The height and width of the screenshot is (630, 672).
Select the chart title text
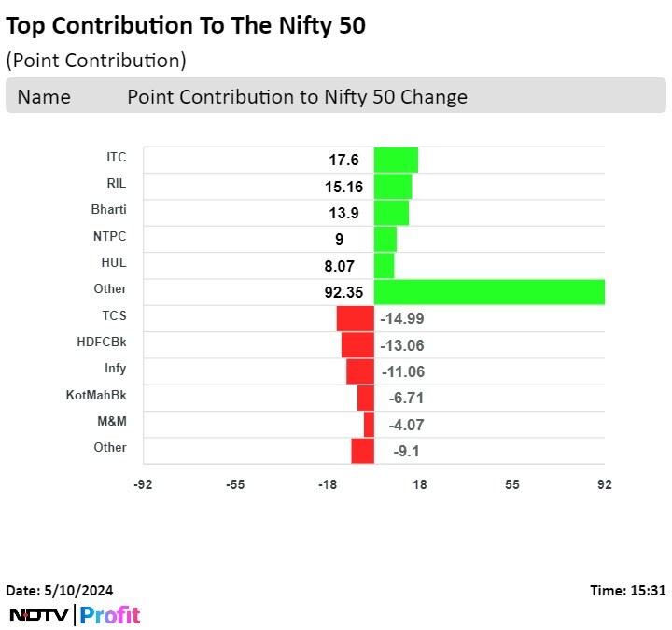186,26
